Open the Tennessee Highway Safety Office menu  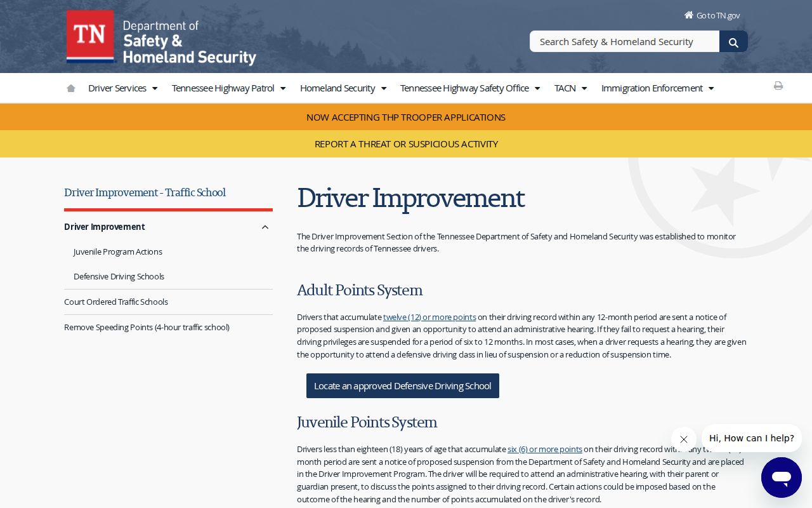(x=464, y=88)
